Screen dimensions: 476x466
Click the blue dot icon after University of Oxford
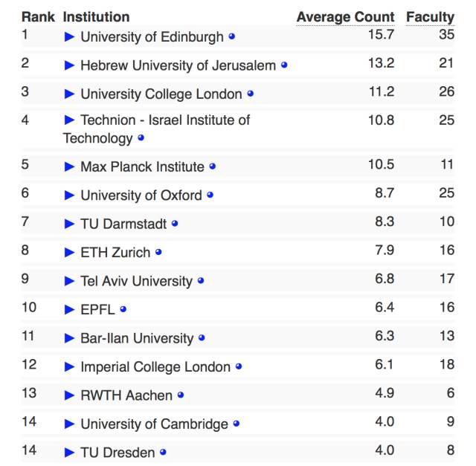tap(210, 195)
